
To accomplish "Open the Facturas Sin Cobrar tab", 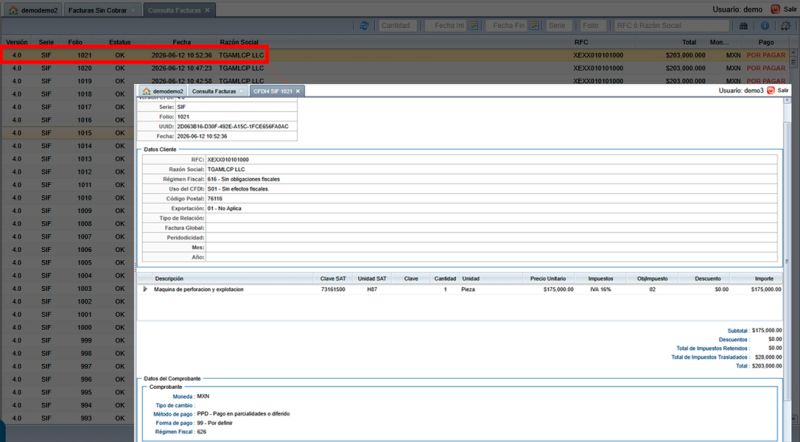I will click(x=103, y=10).
